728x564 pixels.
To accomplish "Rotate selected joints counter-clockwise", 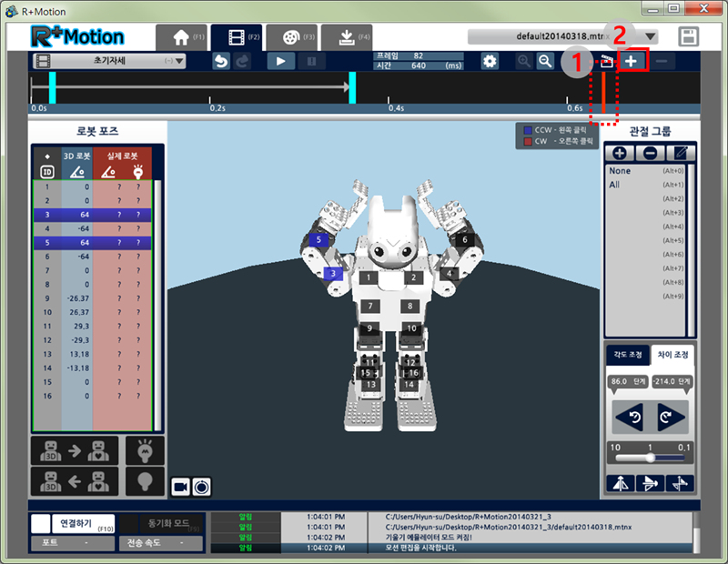I will point(630,417).
